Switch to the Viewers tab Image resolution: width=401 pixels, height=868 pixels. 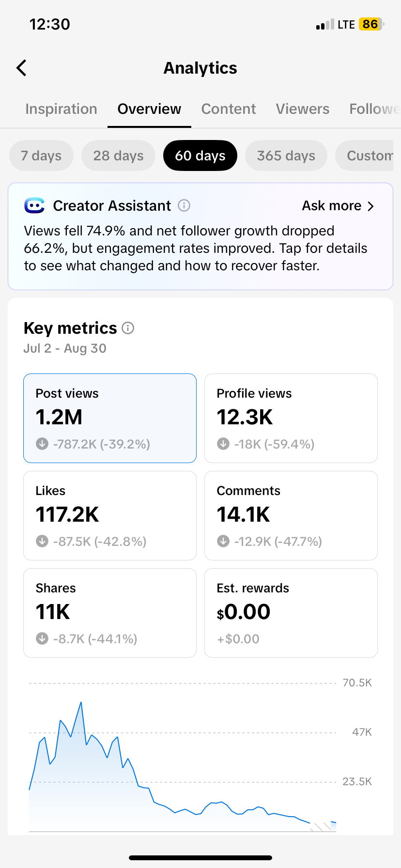tap(303, 109)
